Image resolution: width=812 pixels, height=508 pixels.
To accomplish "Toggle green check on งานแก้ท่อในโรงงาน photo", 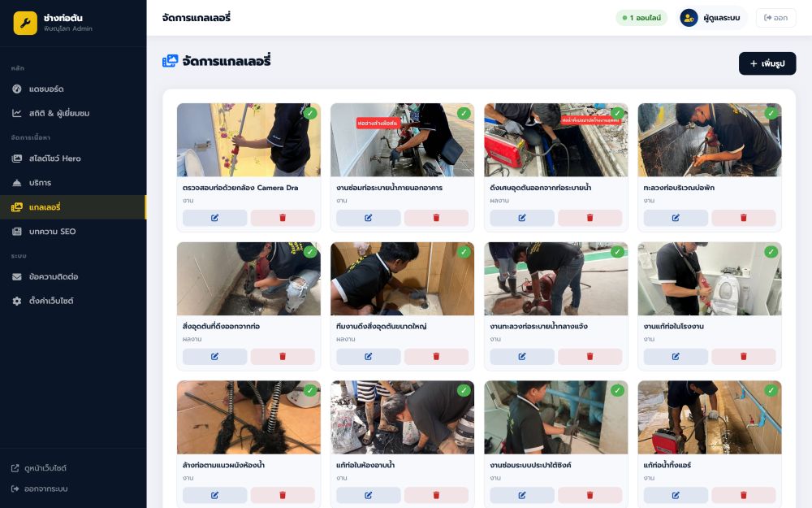I will [771, 252].
